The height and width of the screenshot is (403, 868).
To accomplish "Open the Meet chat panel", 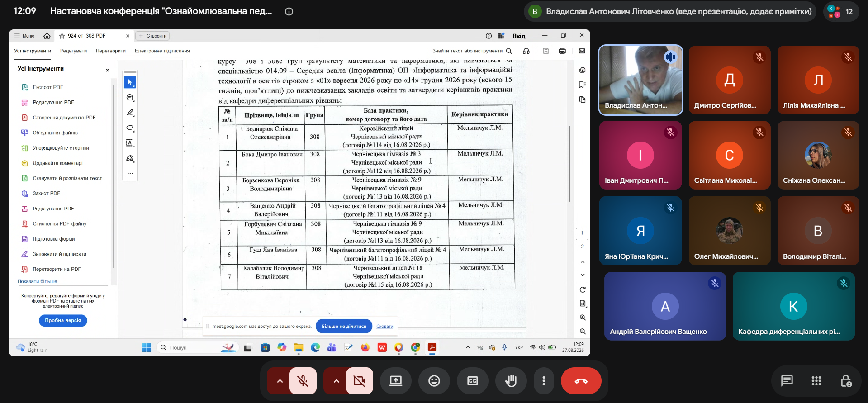I will 787,381.
